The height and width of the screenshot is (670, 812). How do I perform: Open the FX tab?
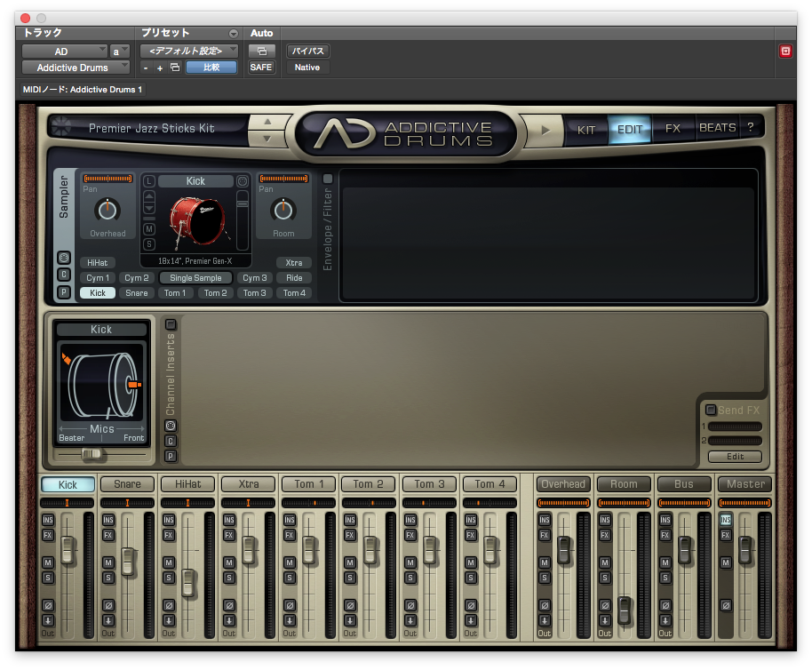click(x=673, y=129)
